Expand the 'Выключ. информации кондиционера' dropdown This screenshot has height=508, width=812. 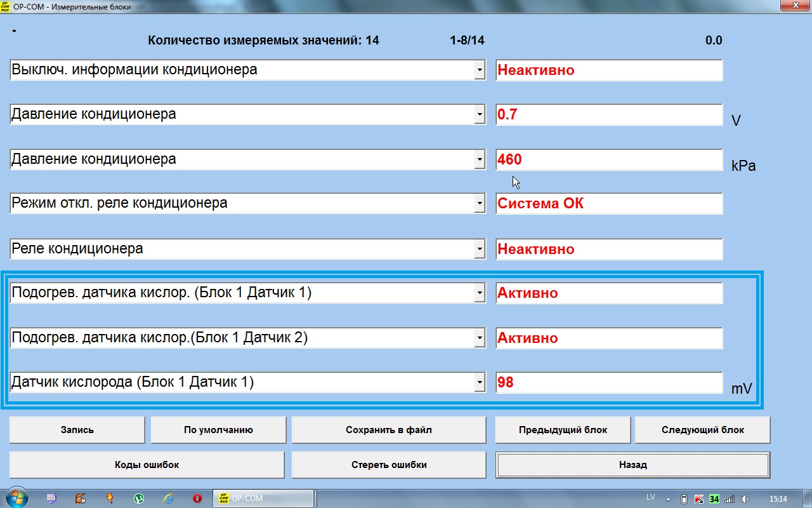[480, 70]
